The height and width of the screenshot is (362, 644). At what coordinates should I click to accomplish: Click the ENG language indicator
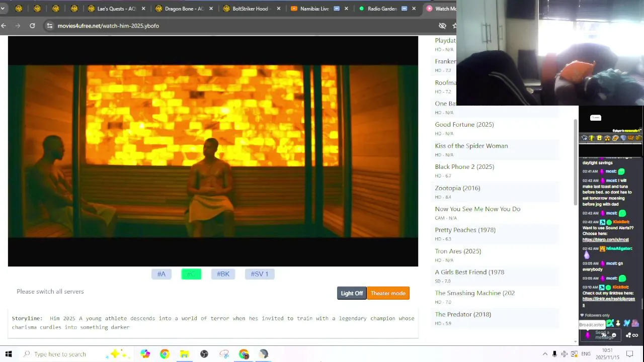coord(586,354)
